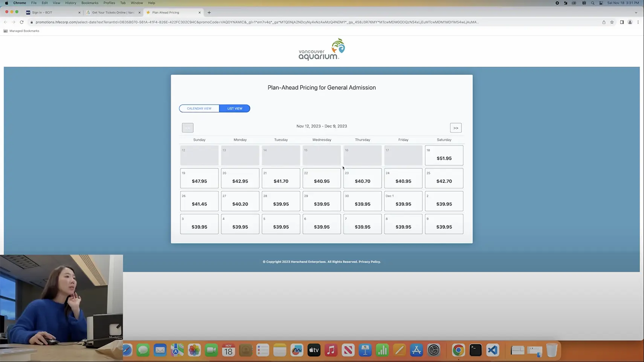Expand the Managed Bookmarks folder

tap(21, 31)
